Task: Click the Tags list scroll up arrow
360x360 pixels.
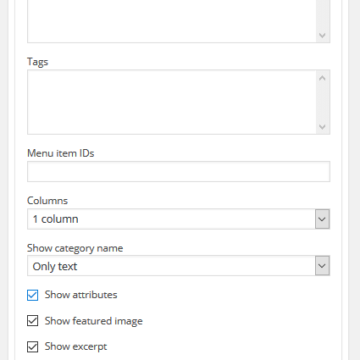Action: [x=322, y=78]
